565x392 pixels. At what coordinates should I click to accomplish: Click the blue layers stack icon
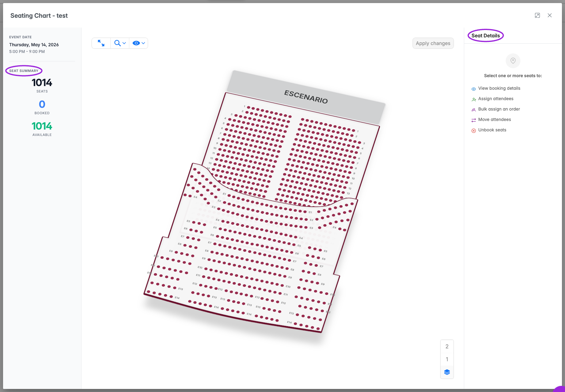click(447, 372)
